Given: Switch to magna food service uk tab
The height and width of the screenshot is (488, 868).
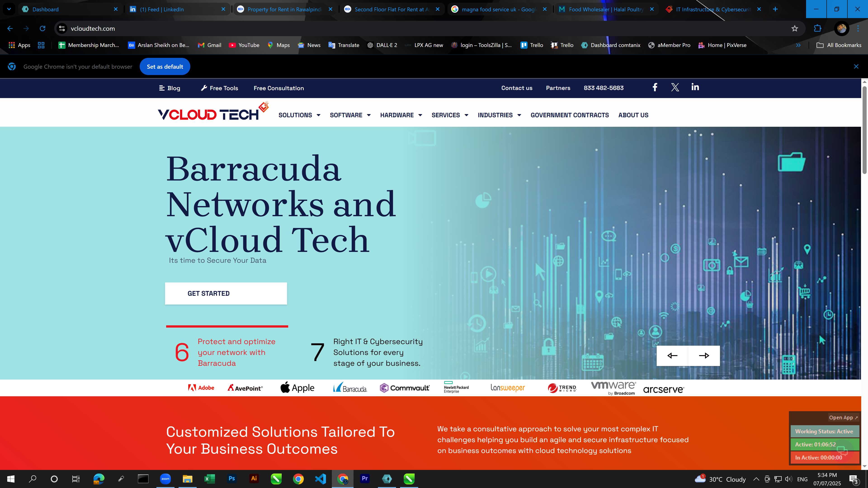Looking at the screenshot, I should point(499,9).
